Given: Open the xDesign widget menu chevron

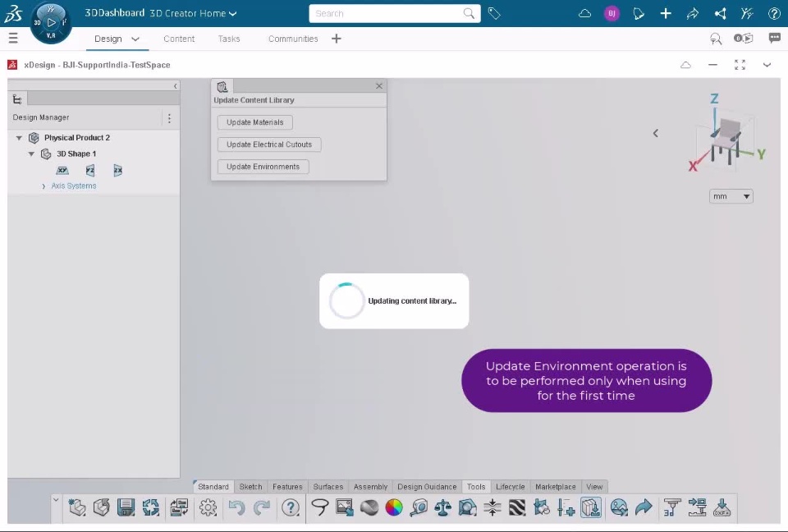Looking at the screenshot, I should (767, 65).
